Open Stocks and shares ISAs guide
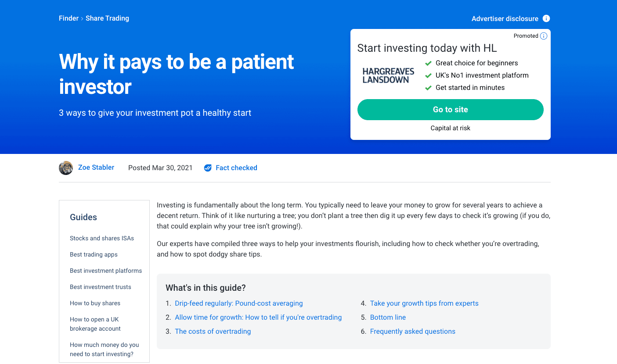Viewport: 617px width, 364px height. [x=102, y=238]
